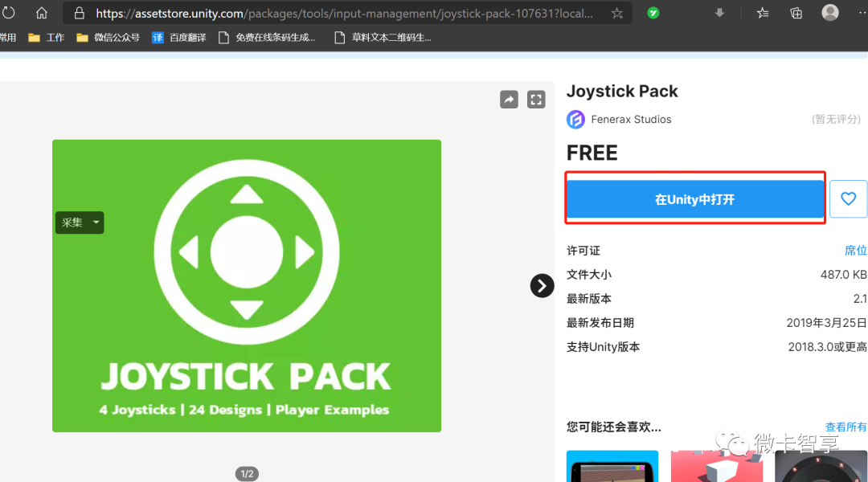868x482 pixels.
Task: Open the 采集 dropdown arrow
Action: click(96, 223)
